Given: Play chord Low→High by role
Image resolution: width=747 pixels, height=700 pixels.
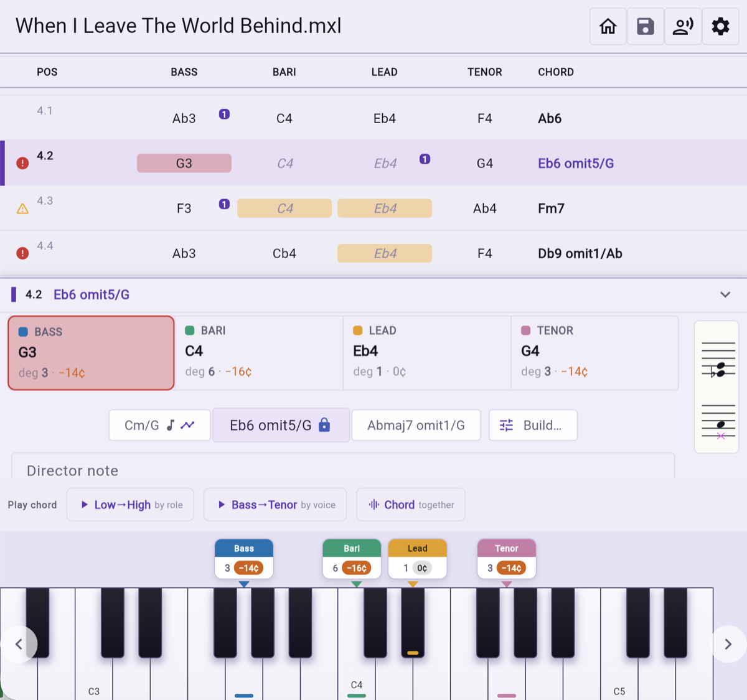Looking at the screenshot, I should click(x=130, y=505).
